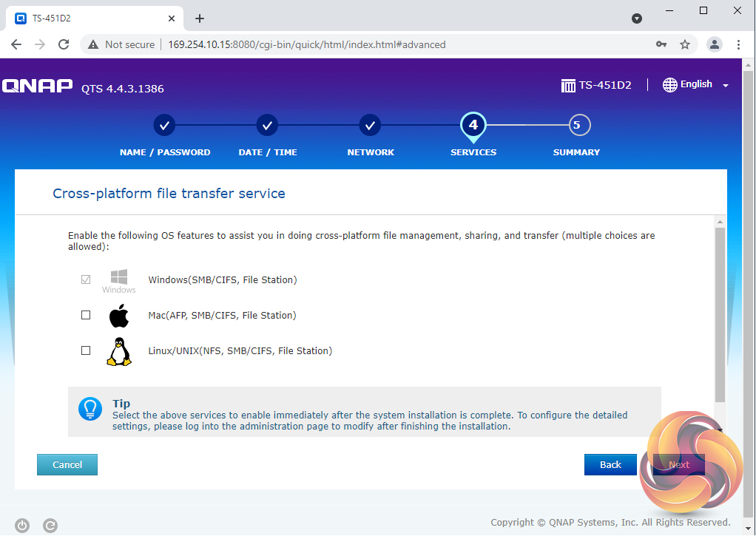Viewport: 756px width, 536px height.
Task: Go to the Date / Time step circle
Action: (267, 126)
